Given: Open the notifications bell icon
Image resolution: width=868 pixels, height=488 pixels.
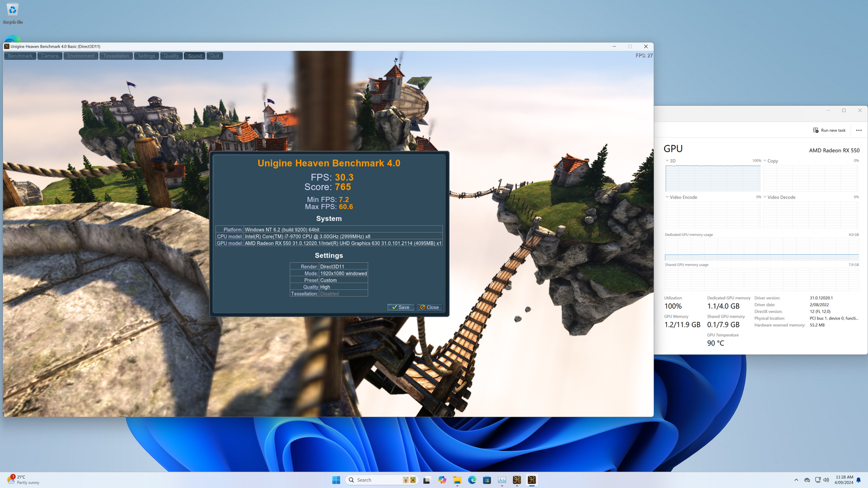Looking at the screenshot, I should tap(859, 480).
